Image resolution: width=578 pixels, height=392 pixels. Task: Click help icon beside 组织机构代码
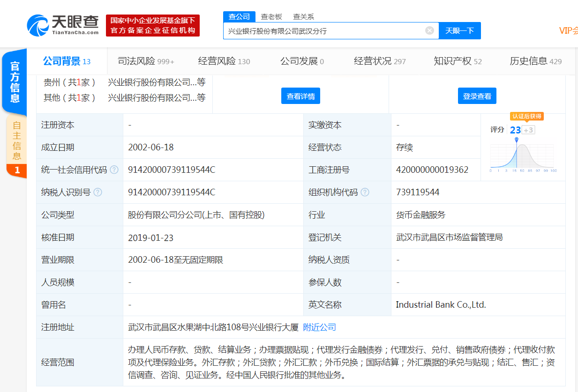pyautogui.click(x=365, y=192)
